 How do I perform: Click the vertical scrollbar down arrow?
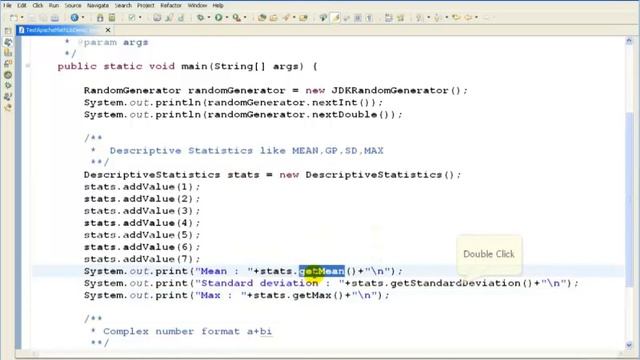(629, 345)
